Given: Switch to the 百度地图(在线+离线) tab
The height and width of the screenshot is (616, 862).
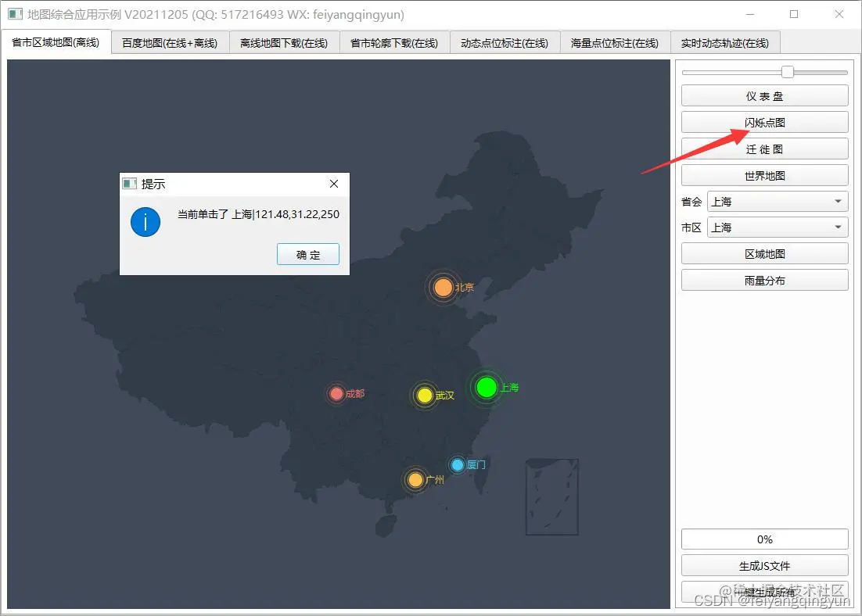Looking at the screenshot, I should (x=169, y=42).
